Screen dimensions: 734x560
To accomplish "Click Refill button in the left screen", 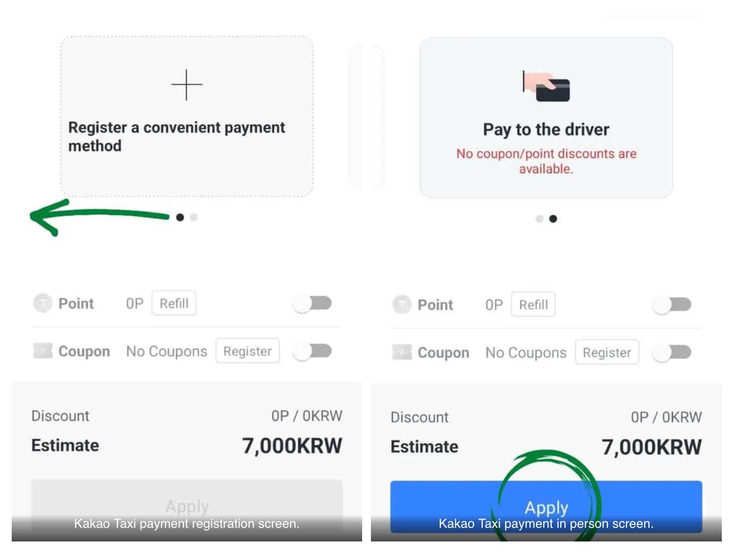I will (174, 303).
